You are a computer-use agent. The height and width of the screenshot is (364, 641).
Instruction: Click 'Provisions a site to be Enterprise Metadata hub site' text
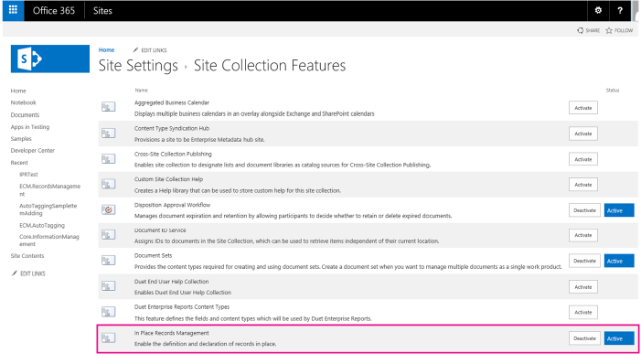coord(199,139)
